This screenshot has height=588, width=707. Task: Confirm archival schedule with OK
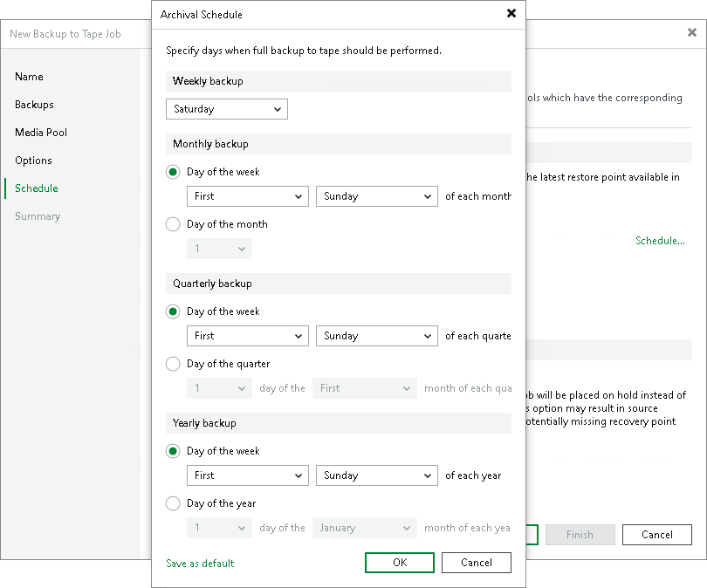(399, 563)
